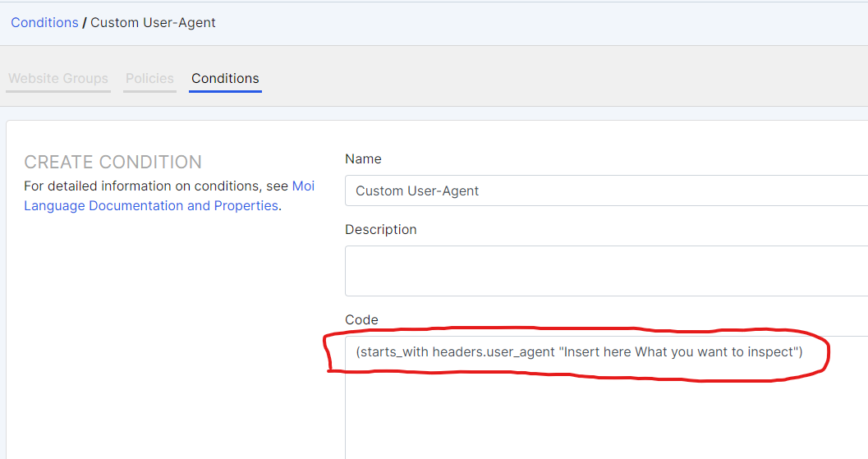This screenshot has height=459, width=868.
Task: Click the CREATE CONDITION heading
Action: click(x=113, y=162)
